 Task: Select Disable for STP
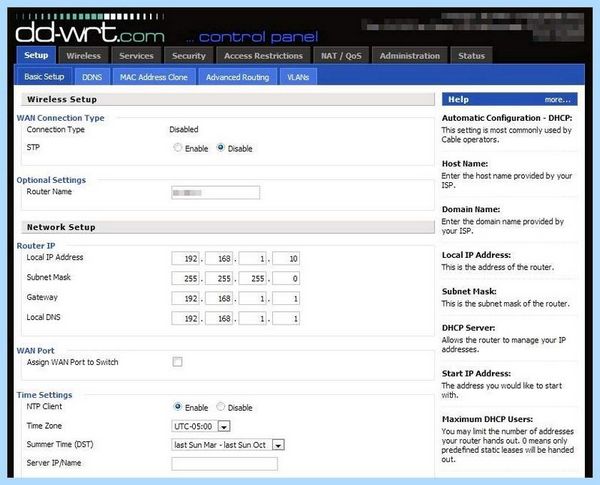point(221,147)
